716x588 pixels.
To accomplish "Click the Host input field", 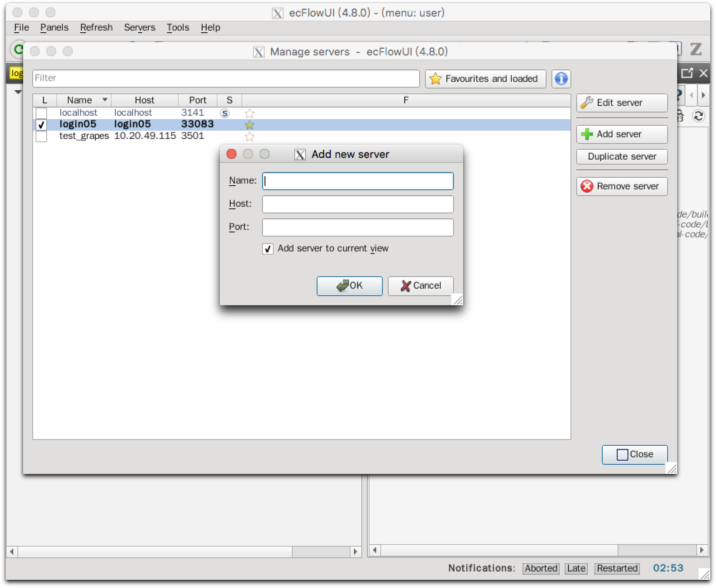I will (358, 204).
